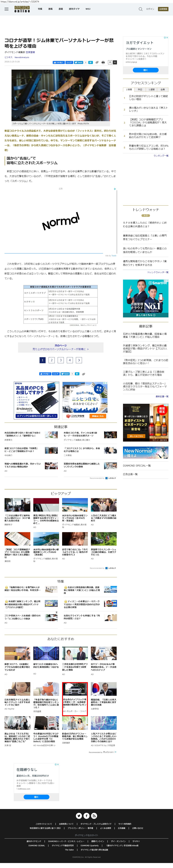173x868 pixels.
Task: Open latest article 小池知事、都の感染防止ステッカー
Action: (145, 387)
